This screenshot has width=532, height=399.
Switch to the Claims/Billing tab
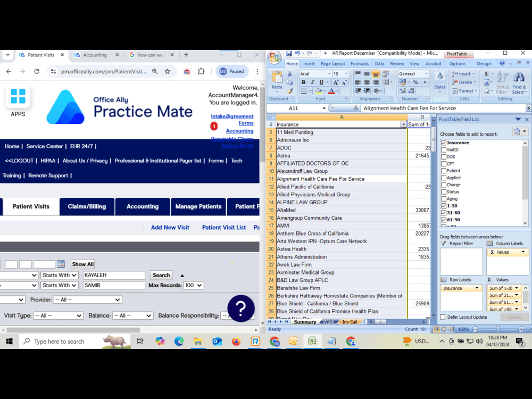[87, 206]
